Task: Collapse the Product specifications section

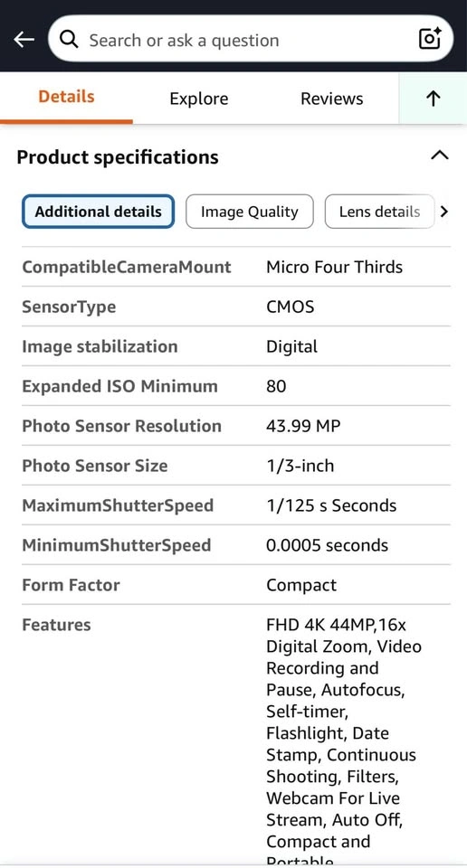Action: tap(439, 156)
